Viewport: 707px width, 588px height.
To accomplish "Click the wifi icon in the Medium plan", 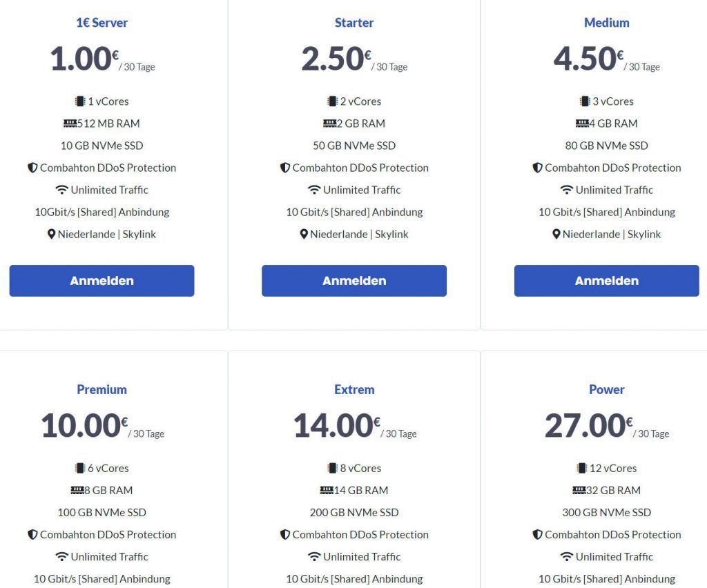I will coord(566,190).
